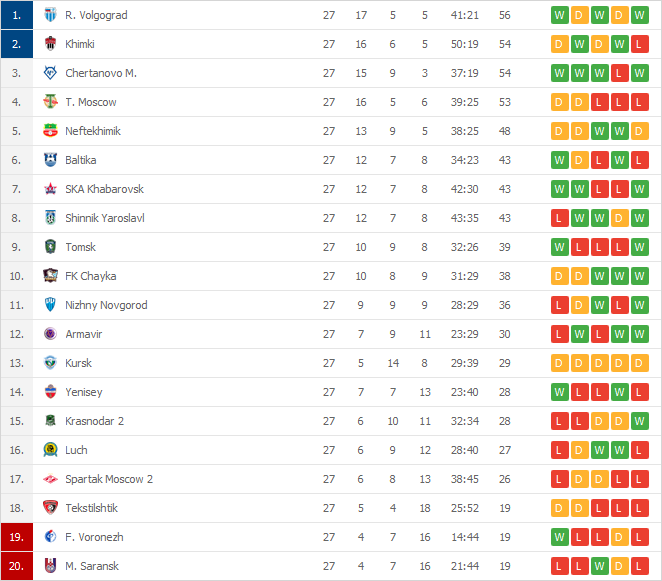
Task: Click Khimki's most recent loss form box
Action: pyautogui.click(x=639, y=44)
